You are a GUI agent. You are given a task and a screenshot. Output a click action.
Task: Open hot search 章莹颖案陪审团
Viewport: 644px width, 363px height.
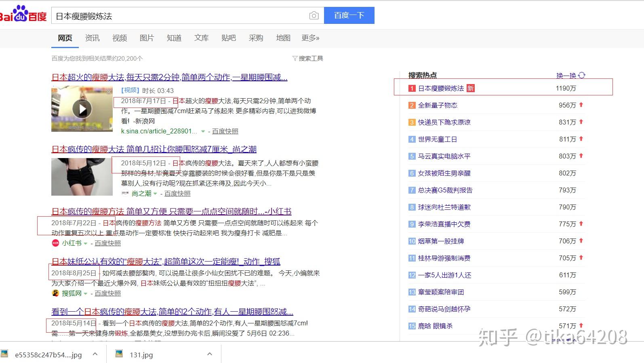(x=441, y=292)
